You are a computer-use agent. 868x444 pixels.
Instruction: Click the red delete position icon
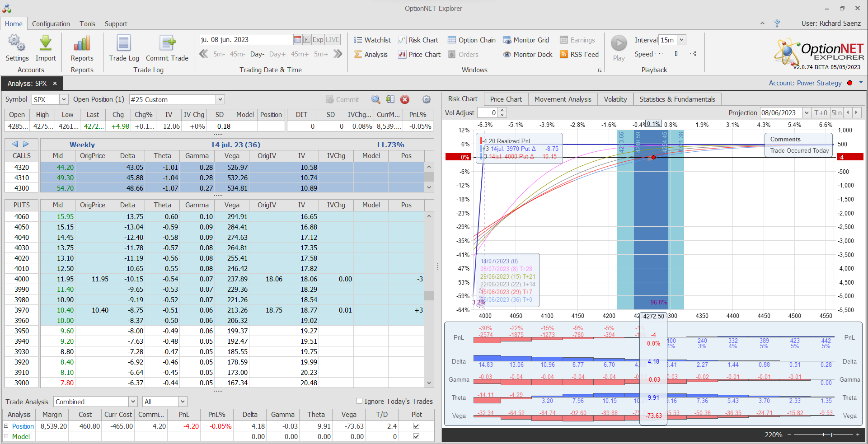[405, 99]
